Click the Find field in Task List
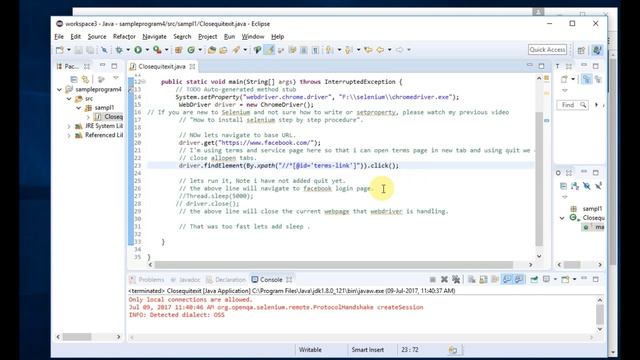 pyautogui.click(x=572, y=105)
